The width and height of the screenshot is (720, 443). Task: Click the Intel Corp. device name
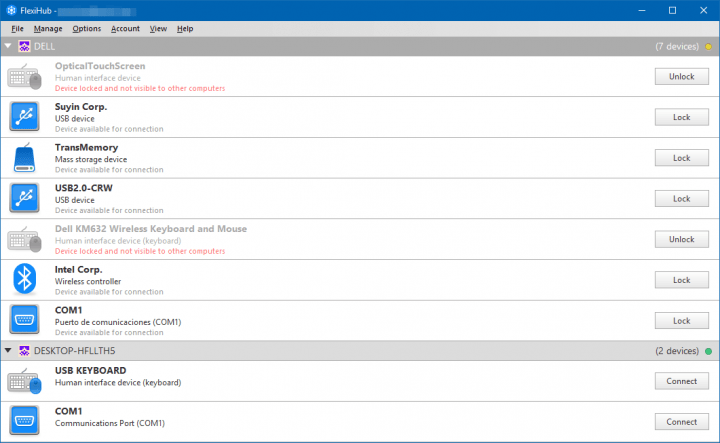click(79, 269)
